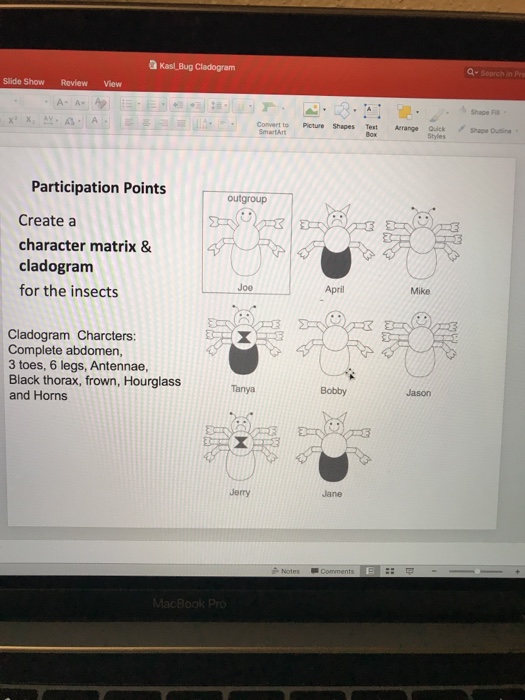The height and width of the screenshot is (700, 525).
Task: Increase list indent level
Action: point(195,106)
